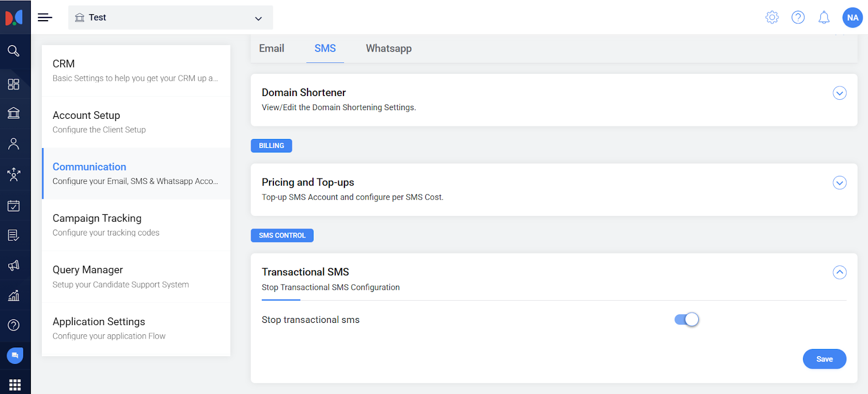The image size is (868, 394).
Task: Click the bar chart reports icon in sidebar
Action: click(14, 295)
